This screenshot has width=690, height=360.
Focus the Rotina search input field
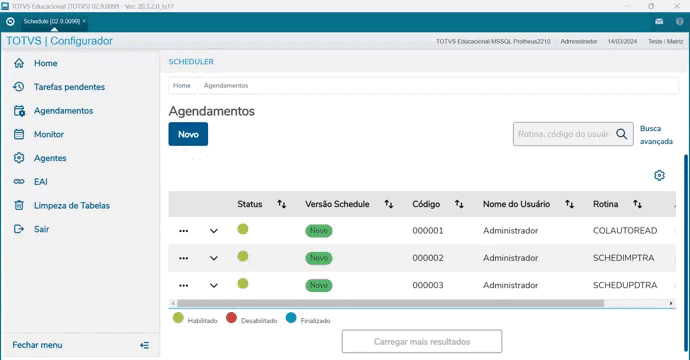[x=564, y=134]
